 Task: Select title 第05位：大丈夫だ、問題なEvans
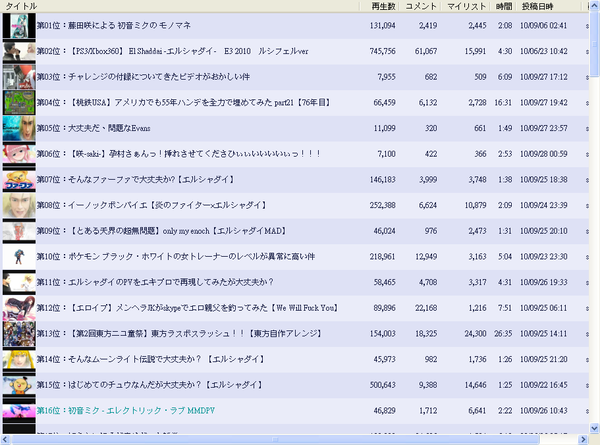[93, 128]
